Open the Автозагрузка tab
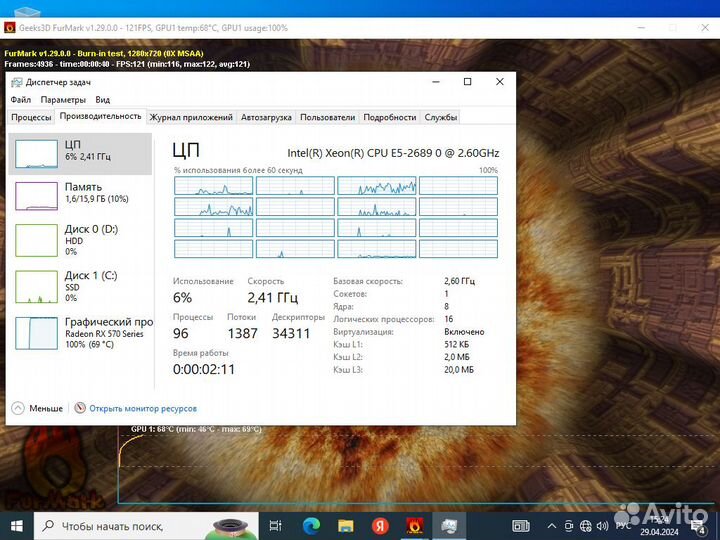720x540 pixels. (266, 117)
